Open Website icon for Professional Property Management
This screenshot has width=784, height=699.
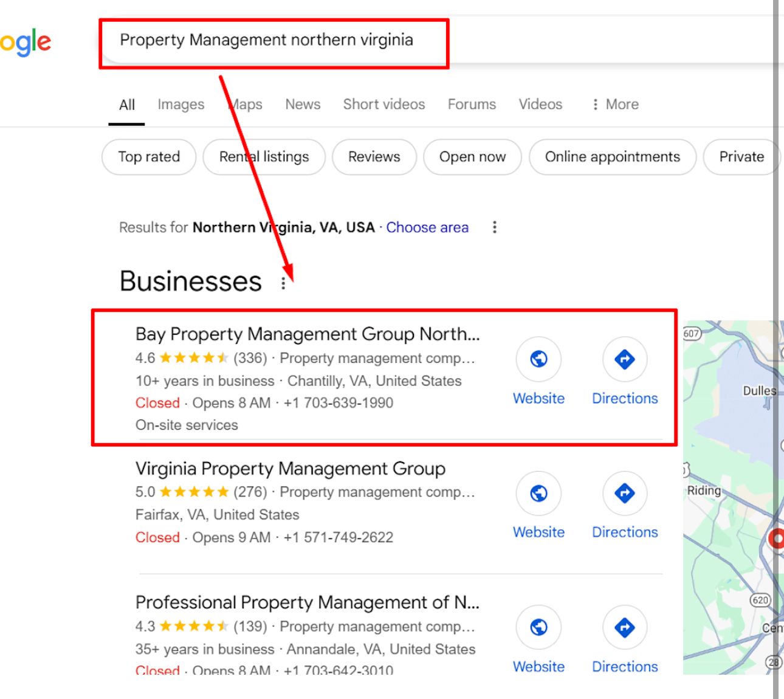pyautogui.click(x=538, y=627)
